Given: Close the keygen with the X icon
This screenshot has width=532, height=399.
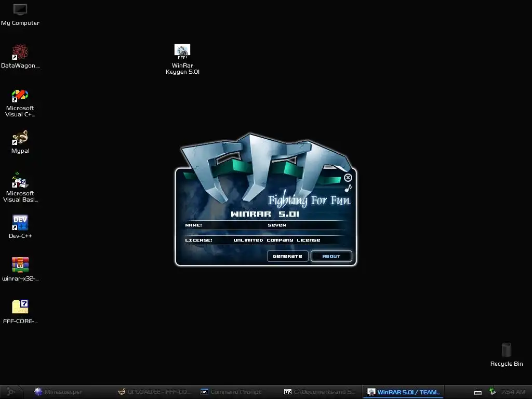Looking at the screenshot, I should (348, 178).
